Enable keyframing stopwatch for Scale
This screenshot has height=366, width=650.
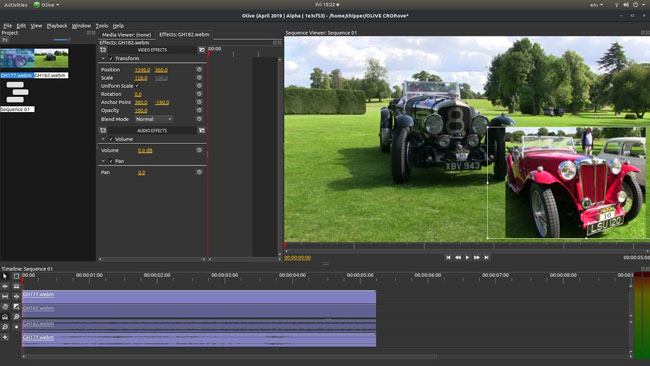[199, 78]
